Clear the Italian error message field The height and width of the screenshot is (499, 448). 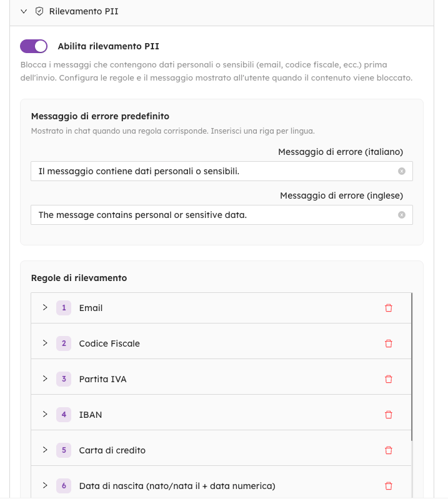click(x=402, y=171)
